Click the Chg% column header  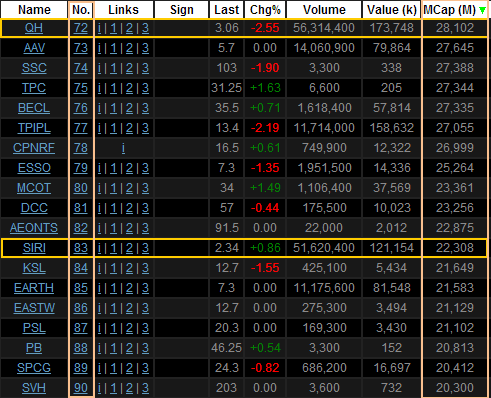(265, 10)
